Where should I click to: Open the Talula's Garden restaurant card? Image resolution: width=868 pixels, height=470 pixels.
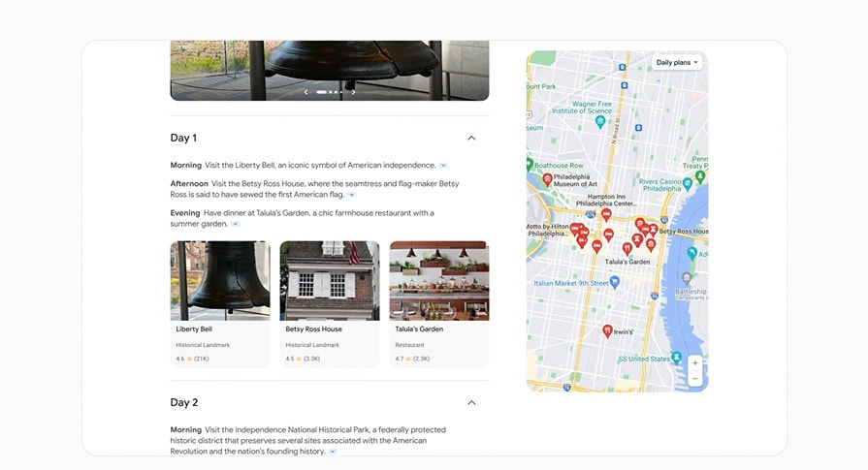(x=439, y=304)
